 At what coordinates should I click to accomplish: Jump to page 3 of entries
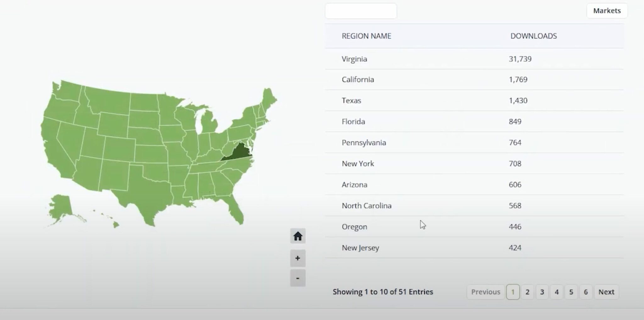542,292
